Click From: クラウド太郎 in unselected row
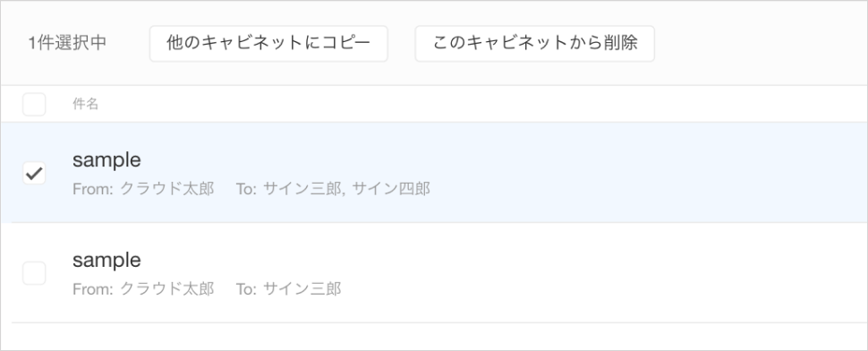The width and height of the screenshot is (868, 351). pyautogui.click(x=143, y=289)
